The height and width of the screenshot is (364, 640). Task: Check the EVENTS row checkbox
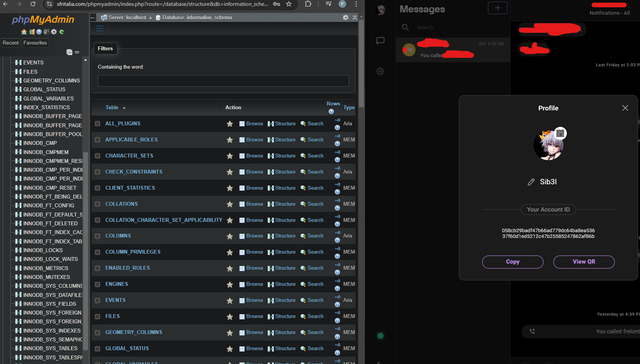tap(98, 300)
